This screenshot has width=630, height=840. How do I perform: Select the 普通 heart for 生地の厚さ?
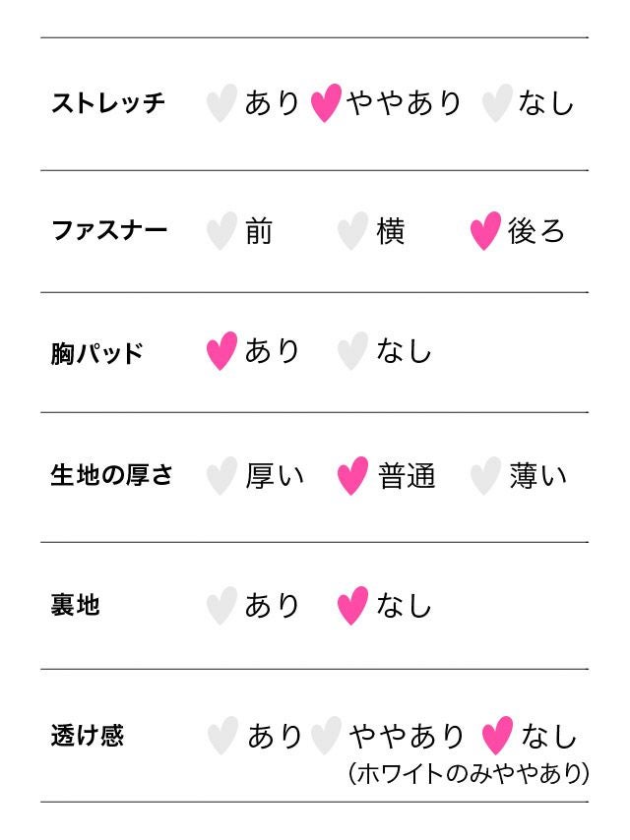click(352, 476)
